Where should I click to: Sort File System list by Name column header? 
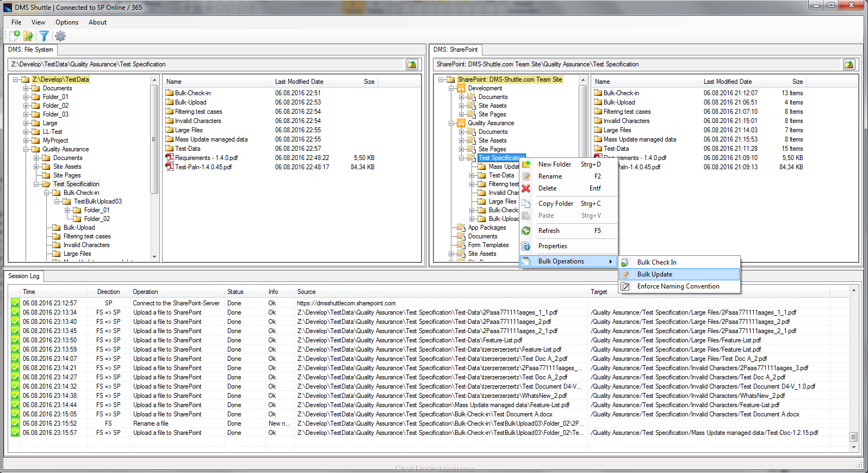(x=217, y=82)
